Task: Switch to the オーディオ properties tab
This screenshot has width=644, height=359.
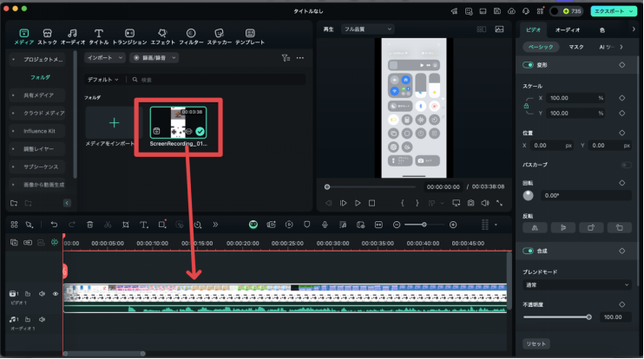Action: [568, 29]
